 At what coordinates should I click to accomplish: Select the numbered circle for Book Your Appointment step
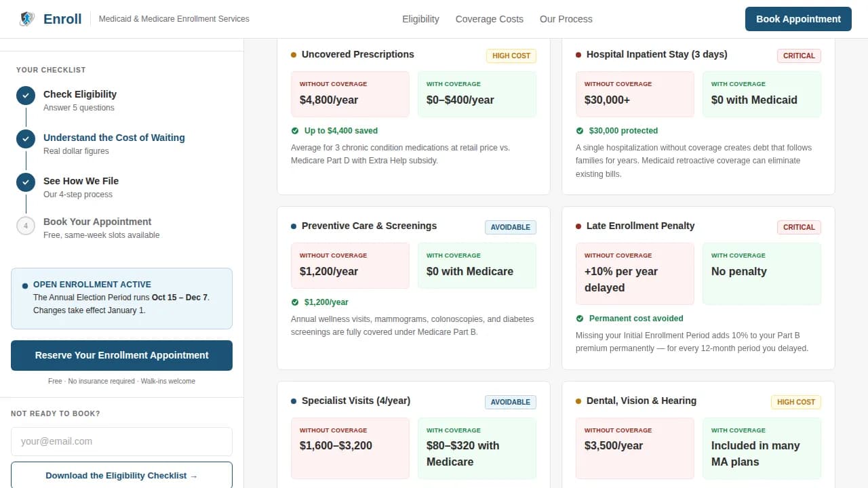pos(26,226)
